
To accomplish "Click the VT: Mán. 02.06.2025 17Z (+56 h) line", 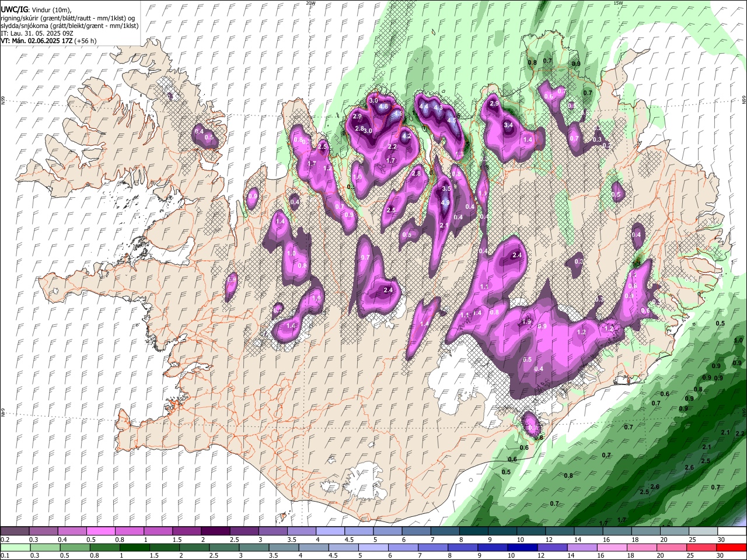I will (x=49, y=41).
